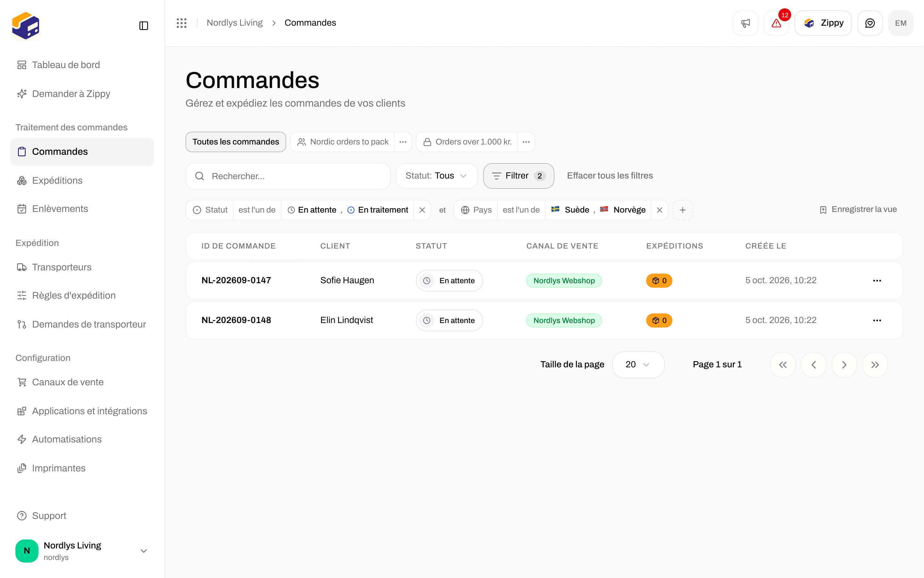Open the apps grid menu
This screenshot has width=924, height=578.
point(181,23)
